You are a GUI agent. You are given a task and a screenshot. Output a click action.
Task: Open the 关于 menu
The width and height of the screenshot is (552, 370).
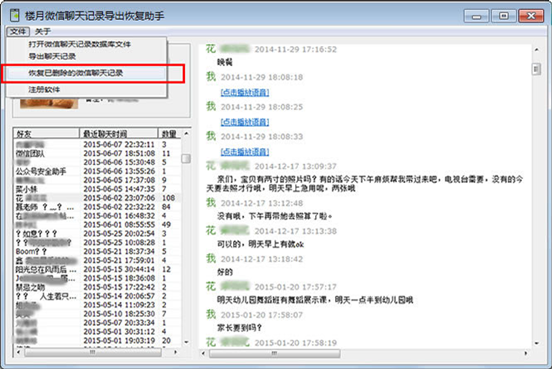(43, 32)
